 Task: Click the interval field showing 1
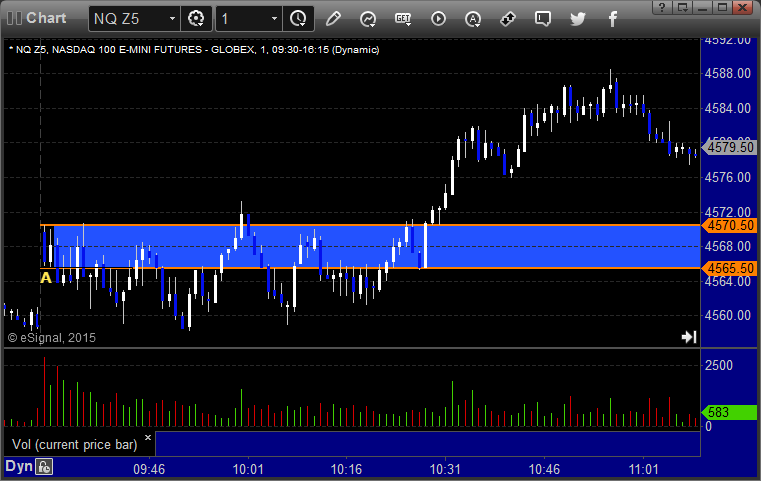(x=248, y=19)
